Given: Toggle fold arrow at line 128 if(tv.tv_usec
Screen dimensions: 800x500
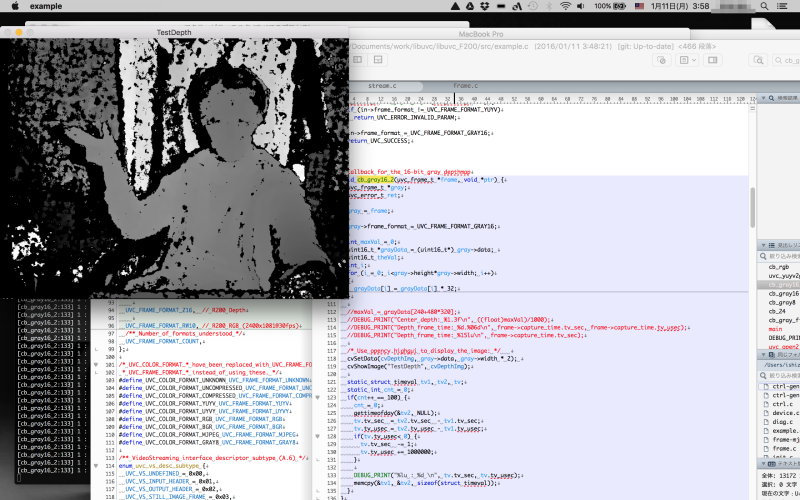Looking at the screenshot, I should [x=317, y=436].
